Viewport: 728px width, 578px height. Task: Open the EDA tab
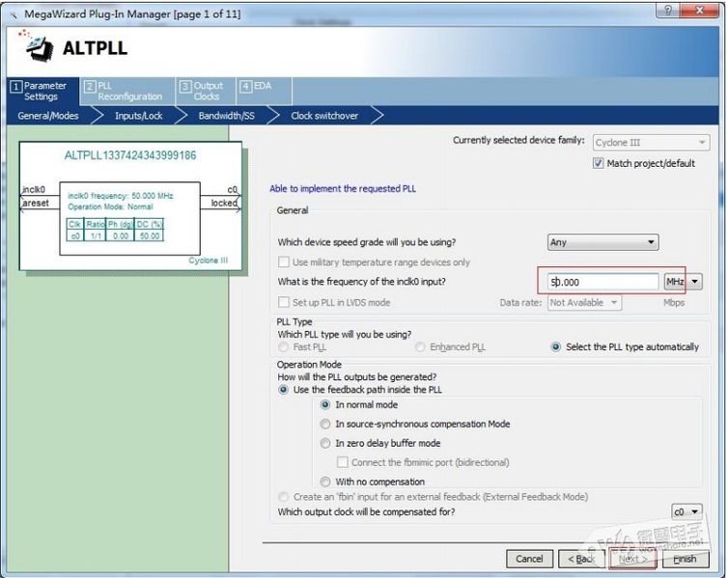coord(264,91)
